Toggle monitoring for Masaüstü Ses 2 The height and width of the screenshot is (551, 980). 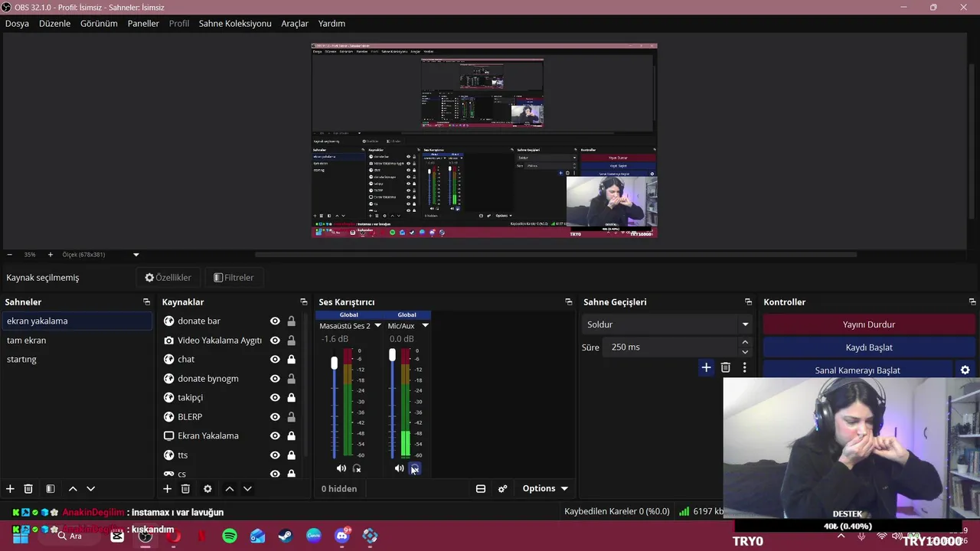pos(357,468)
